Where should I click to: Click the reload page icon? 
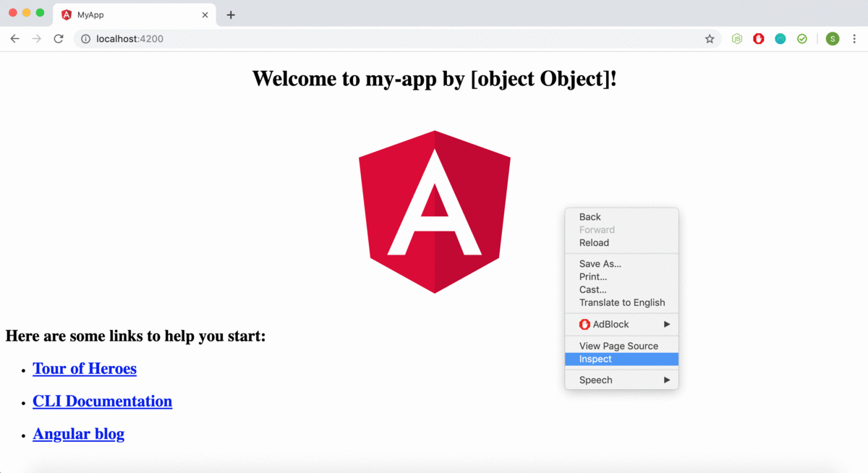click(59, 39)
